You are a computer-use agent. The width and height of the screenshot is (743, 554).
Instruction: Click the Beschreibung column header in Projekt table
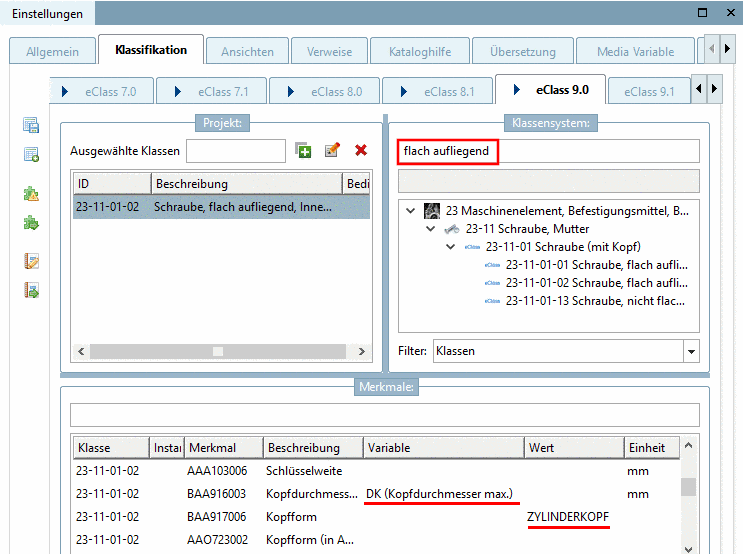[x=246, y=184]
